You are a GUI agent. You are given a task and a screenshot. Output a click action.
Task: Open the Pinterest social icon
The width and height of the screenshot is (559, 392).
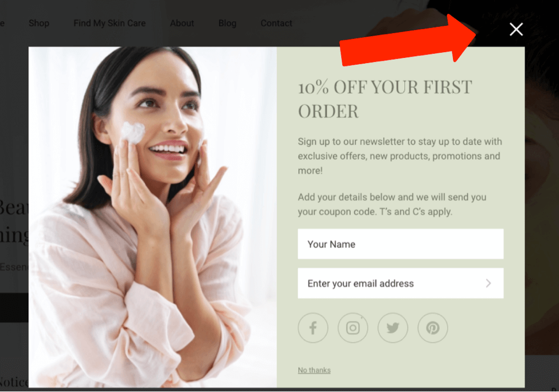click(433, 328)
